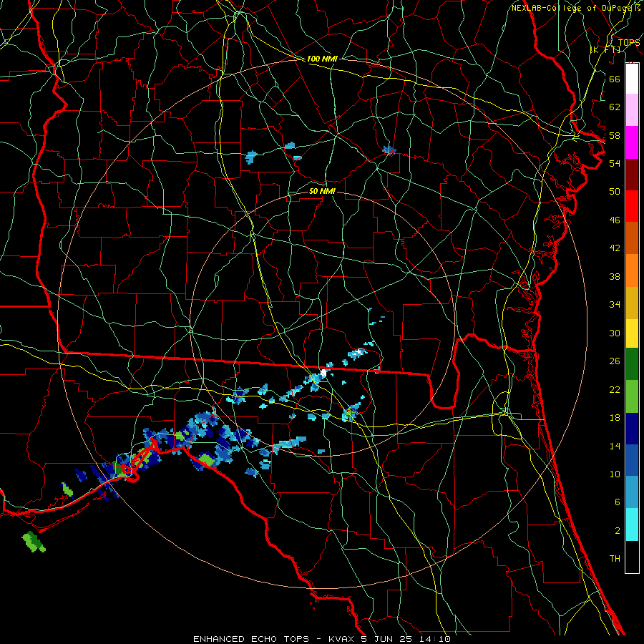Click the black TH swatch at the legend bottom
Viewport: 644px width, 644px height.
coord(632,557)
